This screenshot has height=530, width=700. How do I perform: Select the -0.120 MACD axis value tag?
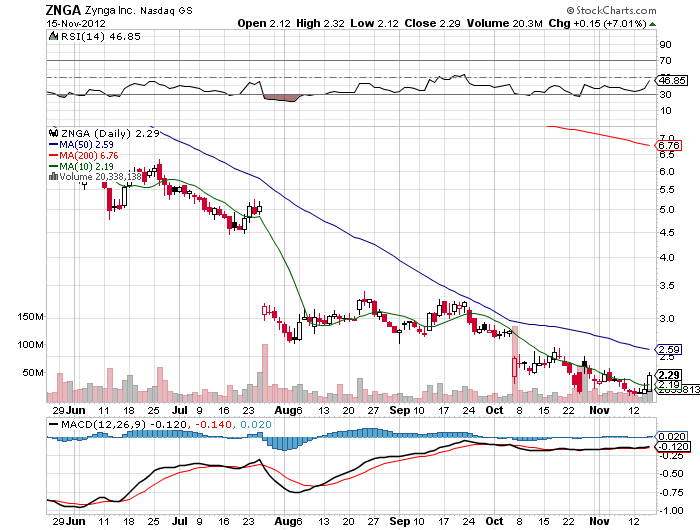pos(669,447)
